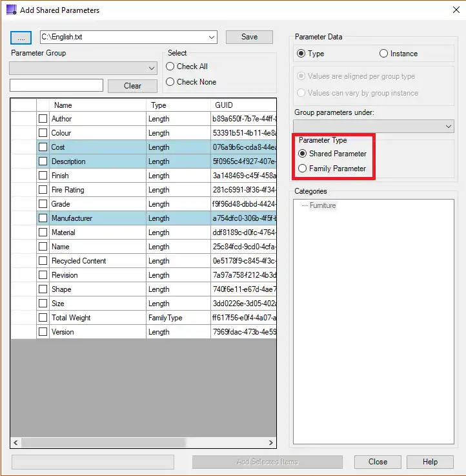
Task: Select the Check None radio option
Action: (170, 82)
